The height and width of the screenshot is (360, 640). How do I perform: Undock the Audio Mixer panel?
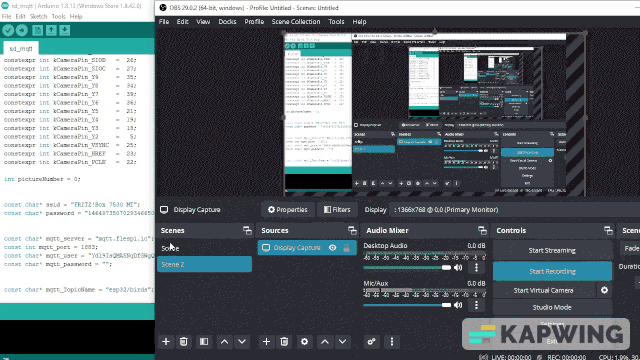[x=482, y=231]
